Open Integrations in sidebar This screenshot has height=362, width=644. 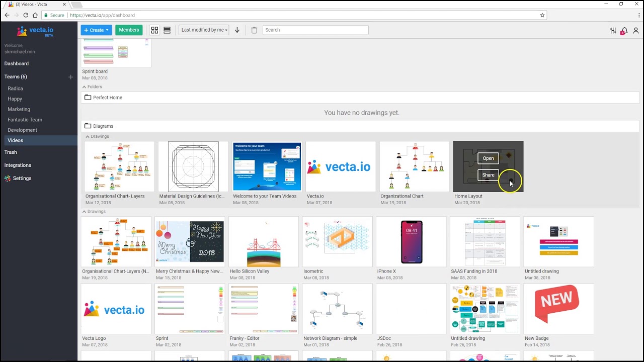tap(18, 165)
